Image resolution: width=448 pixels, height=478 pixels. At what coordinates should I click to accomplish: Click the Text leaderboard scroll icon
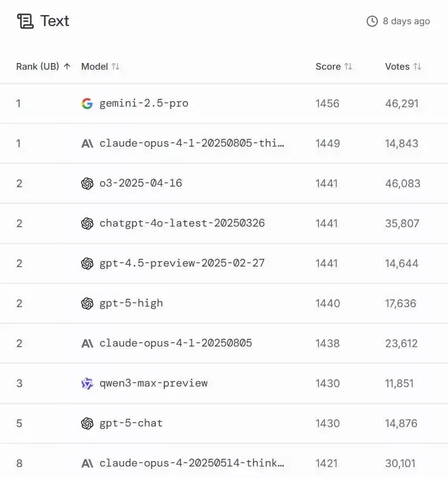pos(25,21)
